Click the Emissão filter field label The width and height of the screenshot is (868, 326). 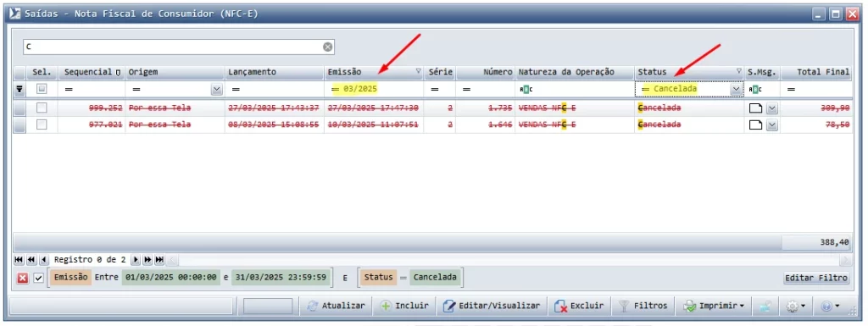tap(71, 278)
